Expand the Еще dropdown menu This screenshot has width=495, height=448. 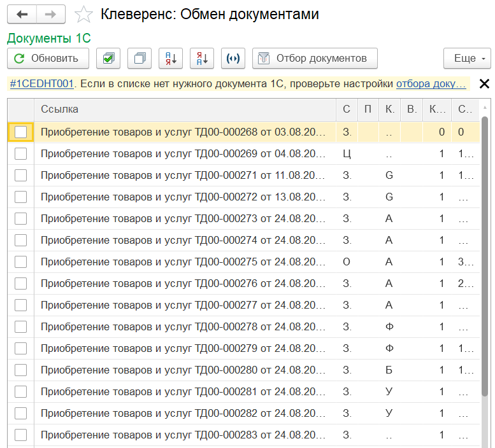[x=467, y=59]
